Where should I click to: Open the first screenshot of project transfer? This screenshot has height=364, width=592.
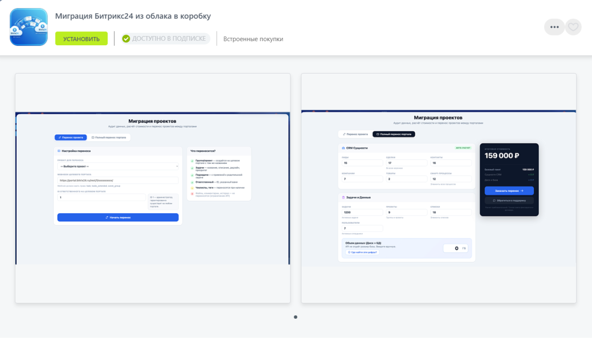pos(153,188)
